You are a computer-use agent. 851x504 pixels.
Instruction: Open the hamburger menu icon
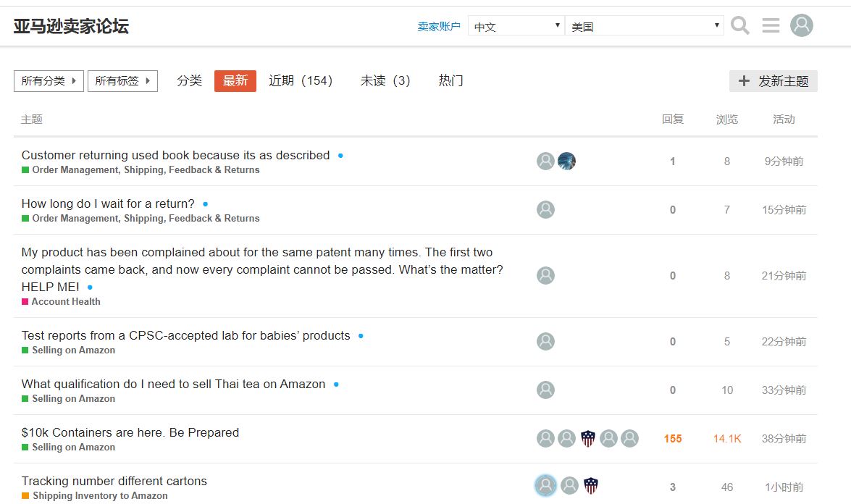[x=771, y=26]
